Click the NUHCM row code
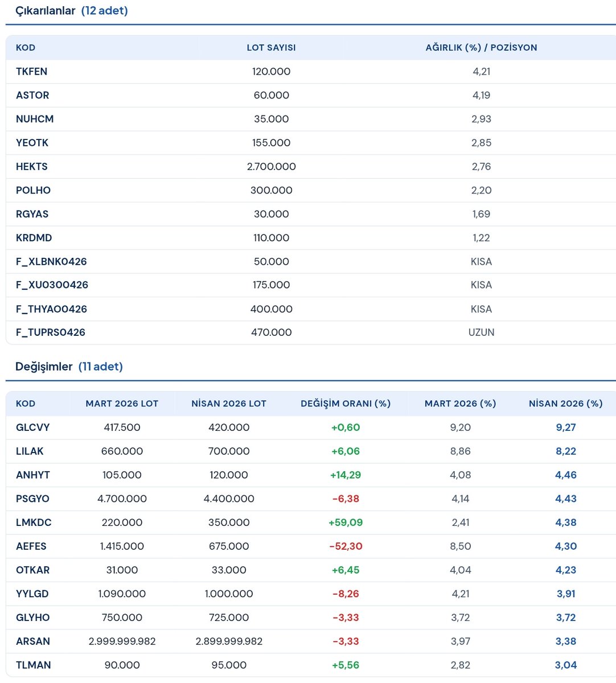Screen dimensions: 616x683 (35, 119)
